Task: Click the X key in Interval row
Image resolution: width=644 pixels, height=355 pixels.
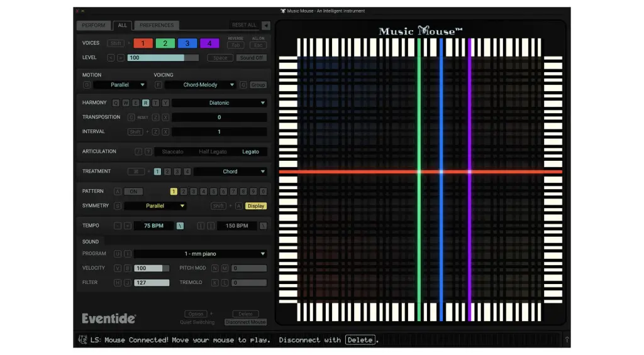Action: pos(165,132)
